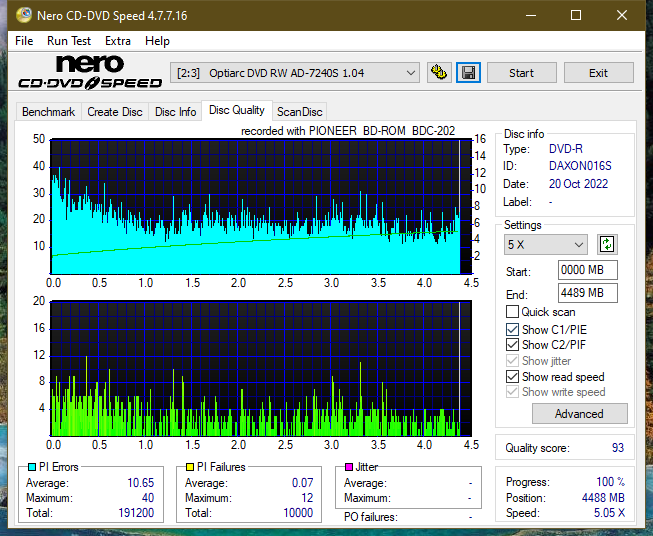
Task: Switch to the Disc Info tab
Action: 175,112
